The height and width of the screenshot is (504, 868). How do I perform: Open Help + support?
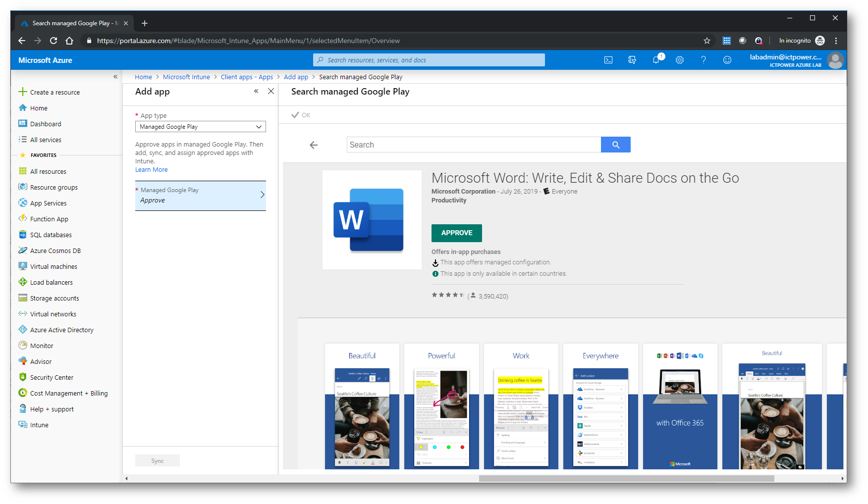point(46,409)
